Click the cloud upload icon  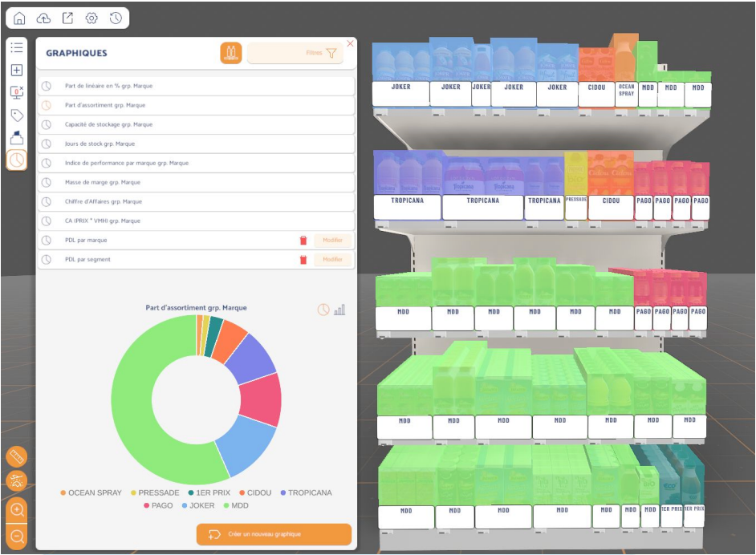coord(43,18)
